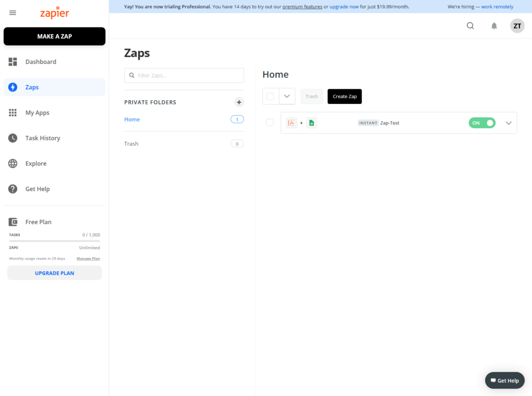532x396 pixels.
Task: Click the search magnifier icon in header
Action: (470, 26)
